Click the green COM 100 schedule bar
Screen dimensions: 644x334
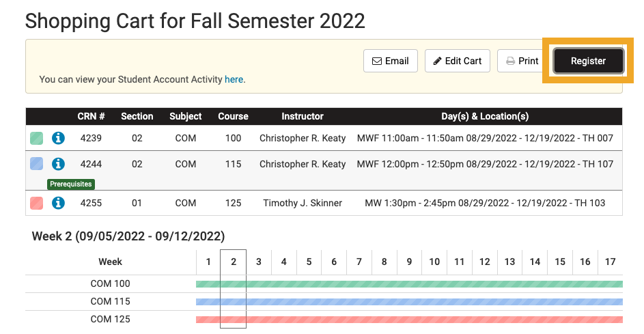coord(410,284)
